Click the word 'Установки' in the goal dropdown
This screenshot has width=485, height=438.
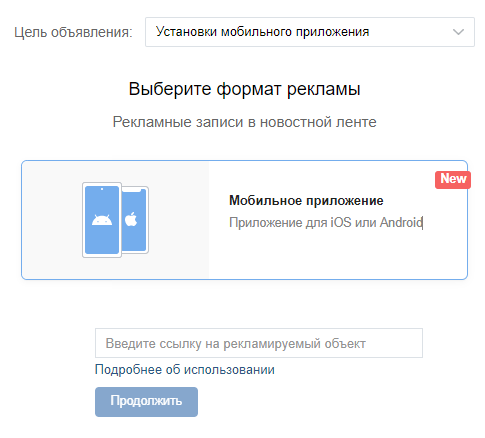tap(187, 32)
